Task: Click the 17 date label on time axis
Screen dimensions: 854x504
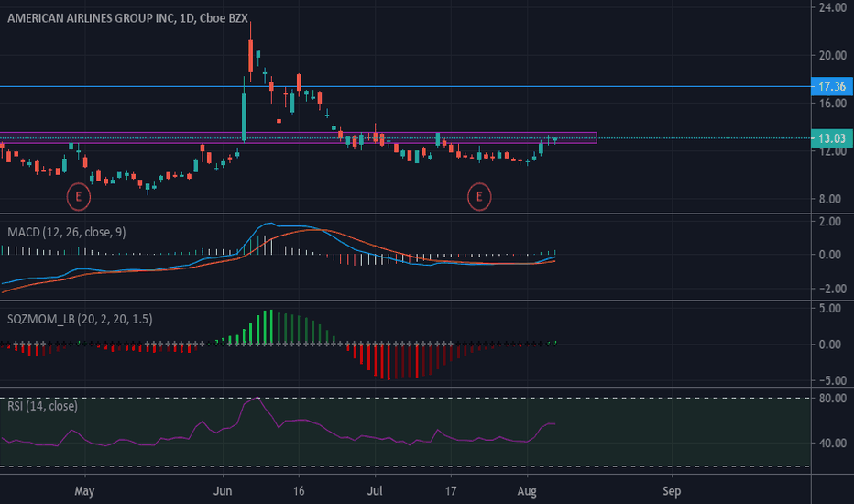Action: 451,491
